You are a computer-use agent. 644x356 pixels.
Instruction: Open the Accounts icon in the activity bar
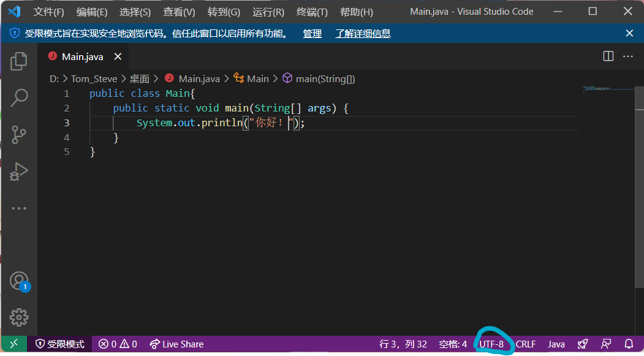(18, 280)
